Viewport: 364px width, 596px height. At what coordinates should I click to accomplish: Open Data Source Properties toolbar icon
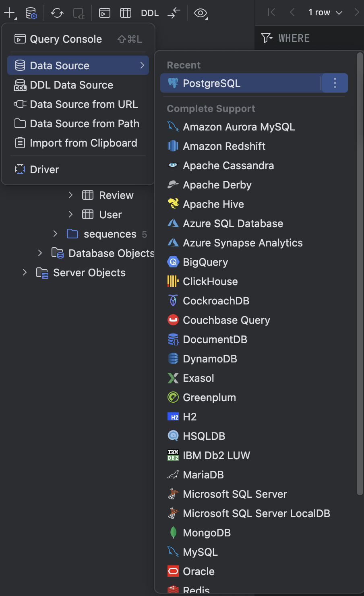click(x=31, y=13)
